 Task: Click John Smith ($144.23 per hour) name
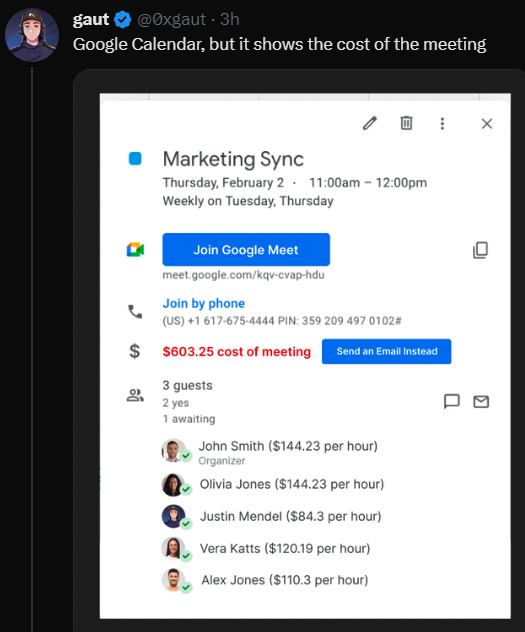click(288, 446)
